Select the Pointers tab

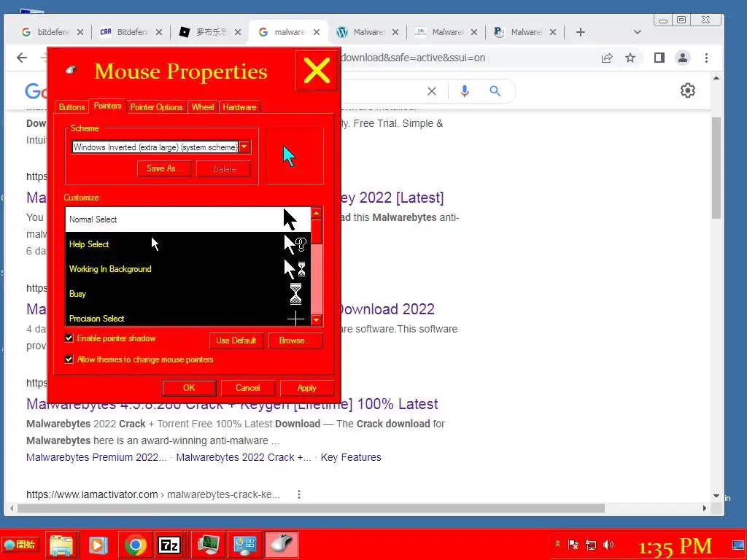tap(107, 106)
